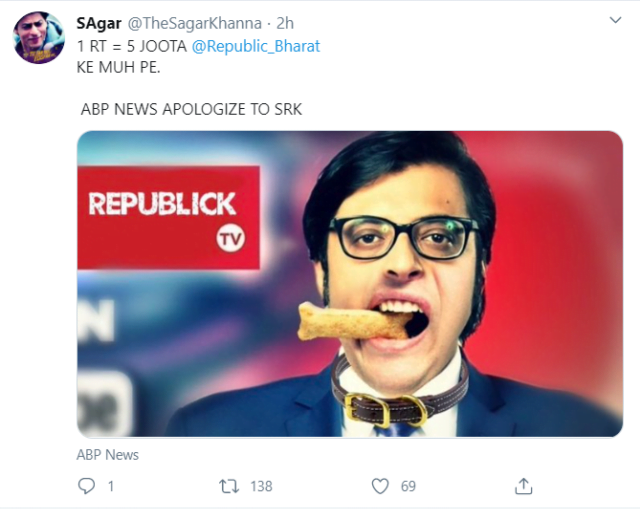Expand the tweet options caret menu

pyautogui.click(x=616, y=19)
